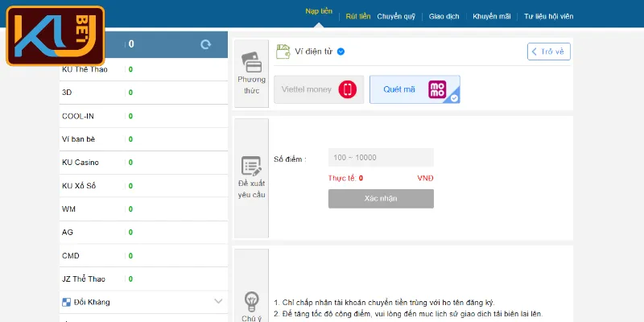The width and height of the screenshot is (644, 322).
Task: Click the WM wallet row
Action: click(x=143, y=209)
